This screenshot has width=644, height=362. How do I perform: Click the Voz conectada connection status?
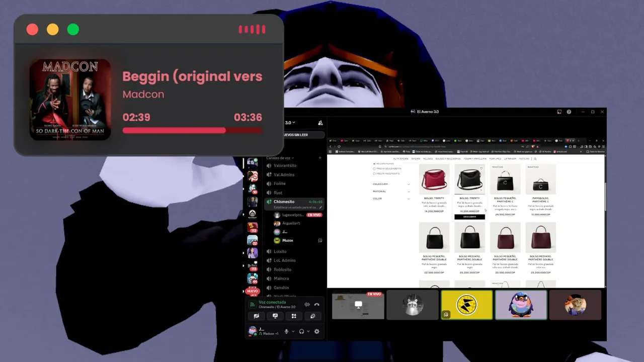(x=272, y=302)
